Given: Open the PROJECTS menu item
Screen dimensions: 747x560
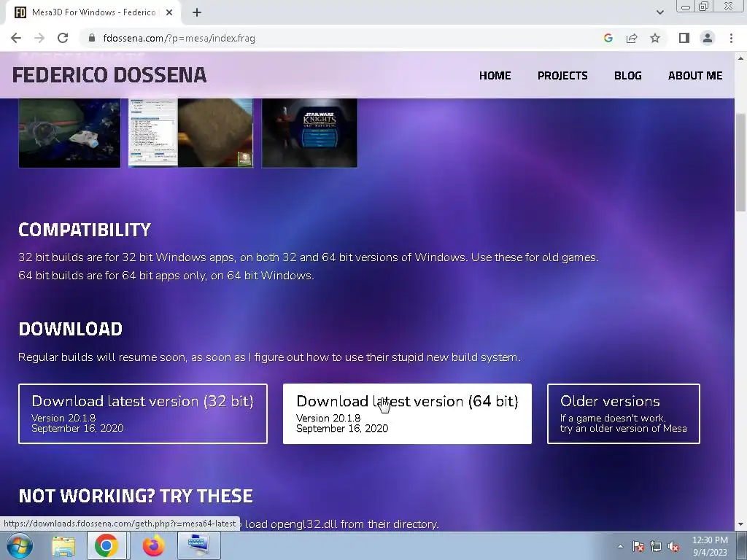Looking at the screenshot, I should pos(562,75).
